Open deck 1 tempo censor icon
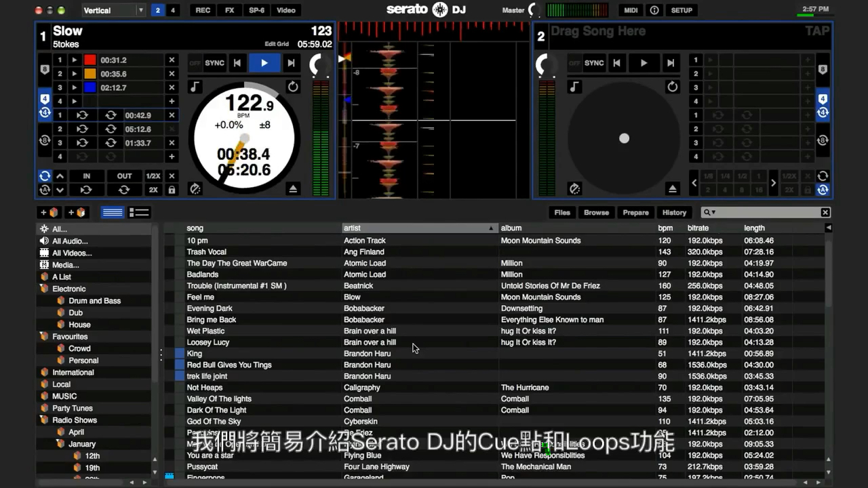 195,189
